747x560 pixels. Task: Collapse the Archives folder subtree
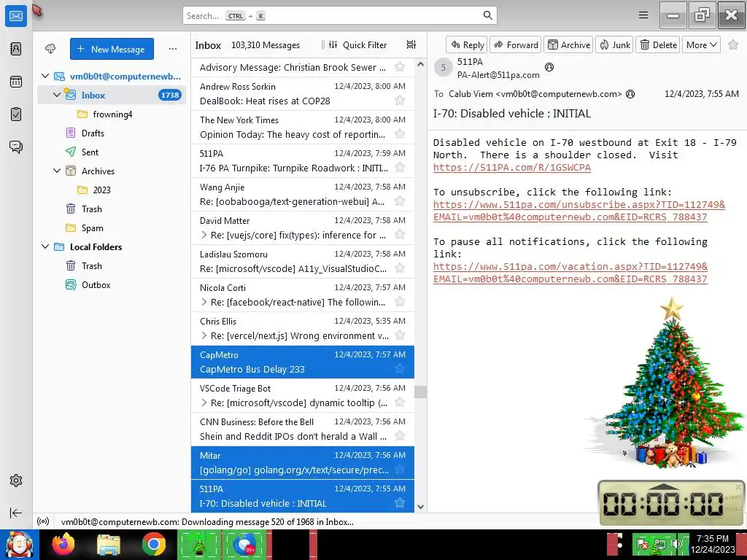57,171
